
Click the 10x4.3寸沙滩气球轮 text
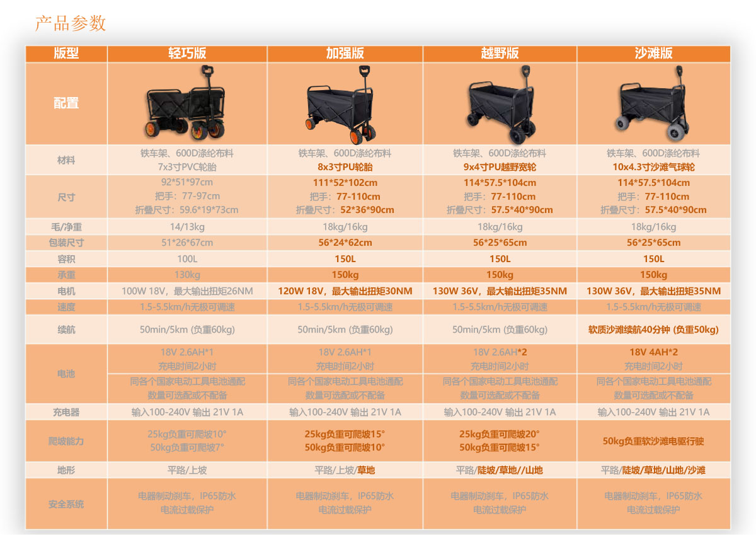(653, 168)
